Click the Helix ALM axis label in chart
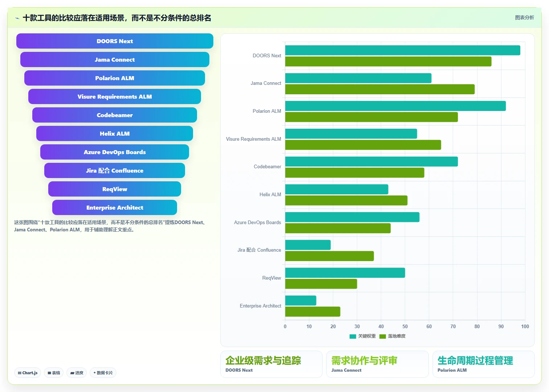 [x=270, y=194]
